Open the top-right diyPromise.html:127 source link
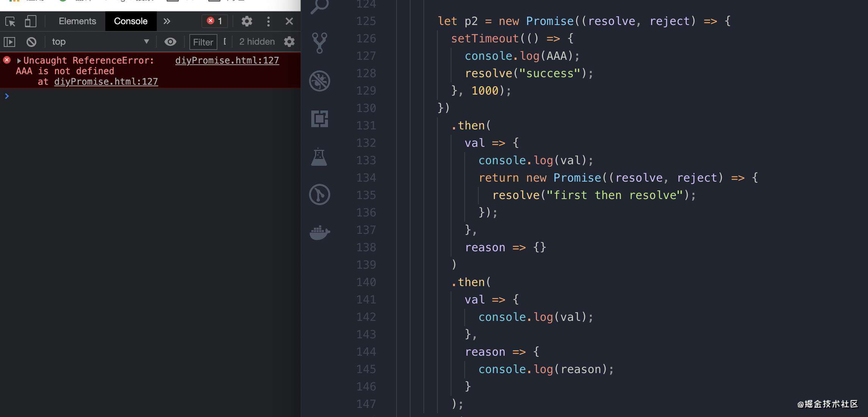Image resolution: width=868 pixels, height=417 pixels. (x=227, y=60)
